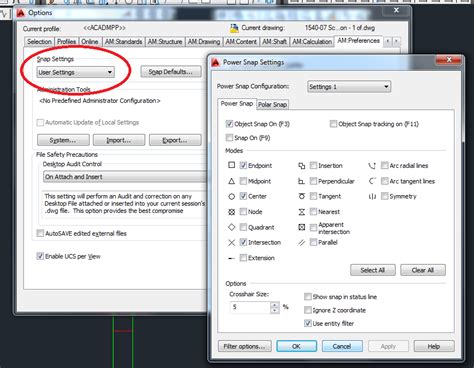
Task: Open the Profiles tab
Action: 67,42
